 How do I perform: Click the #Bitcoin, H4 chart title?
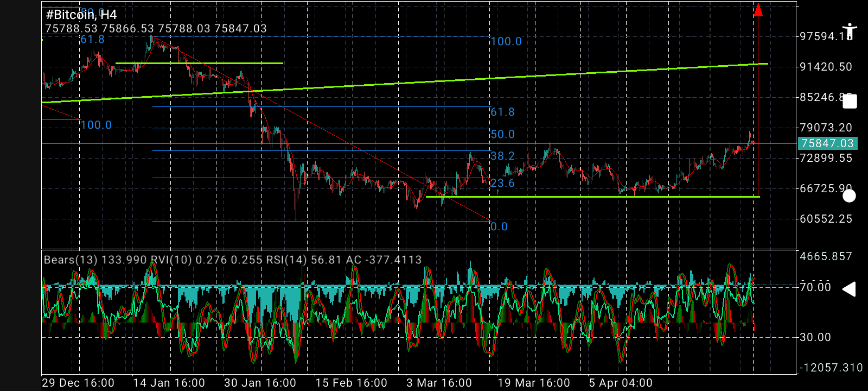pos(81,15)
